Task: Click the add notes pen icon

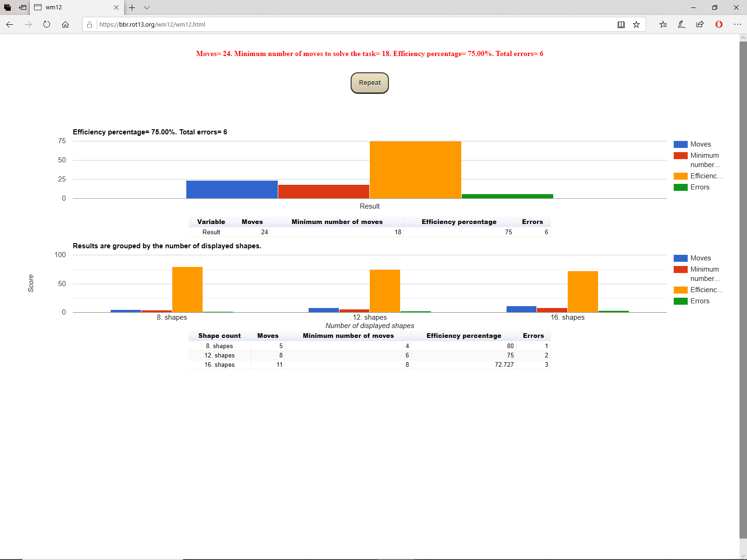Action: coord(682,24)
